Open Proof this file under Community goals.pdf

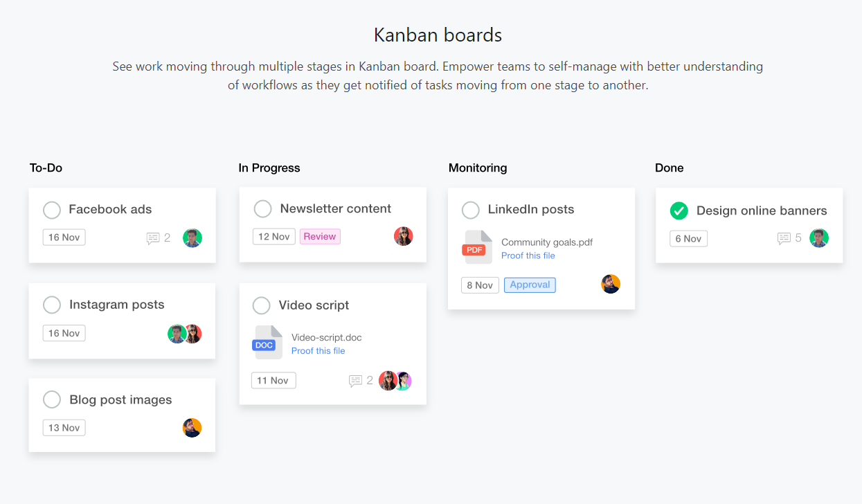click(x=528, y=255)
